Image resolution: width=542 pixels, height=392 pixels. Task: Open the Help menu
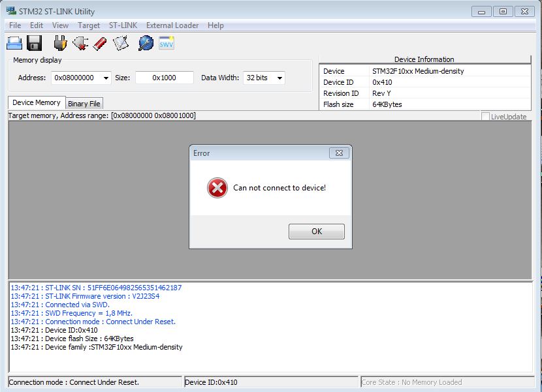215,25
